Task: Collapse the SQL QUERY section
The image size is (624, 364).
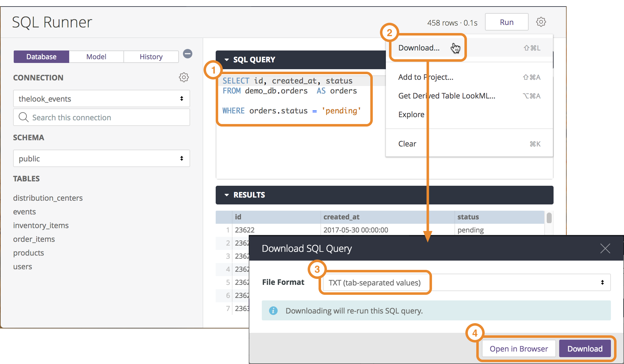Action: [x=227, y=60]
